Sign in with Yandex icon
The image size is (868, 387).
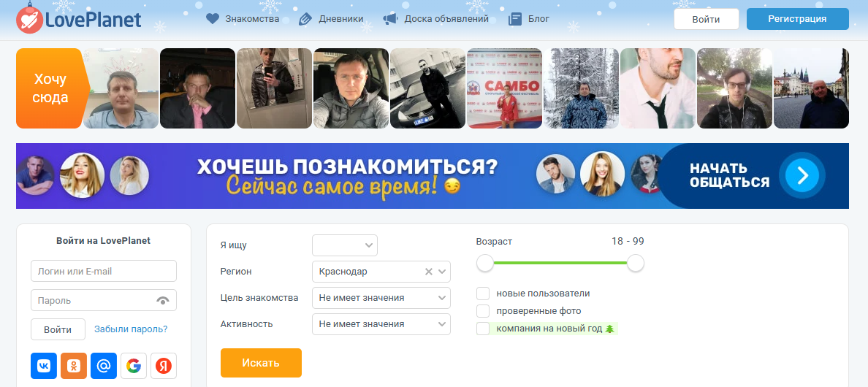pyautogui.click(x=164, y=366)
